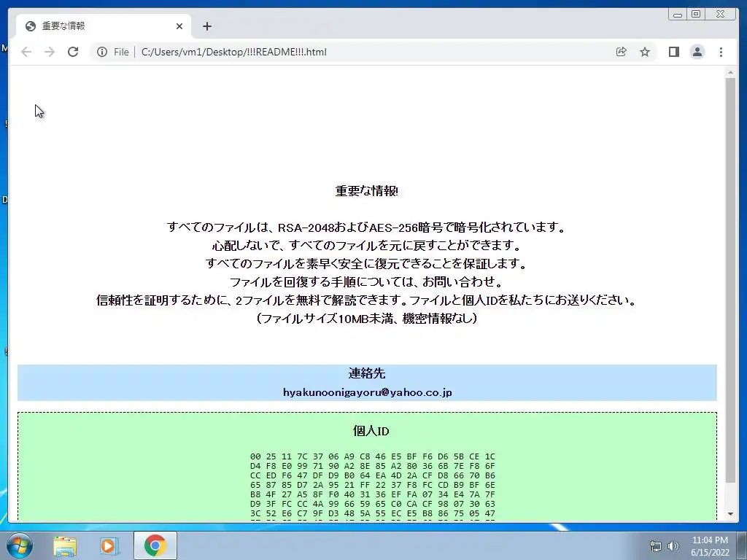747x560 pixels.
Task: Share this page icon in address bar
Action: [622, 52]
